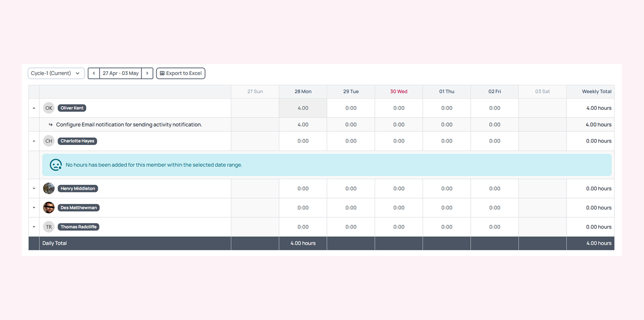The image size is (644, 320).
Task: Collapse Oliver Kent's row
Action: 34,108
